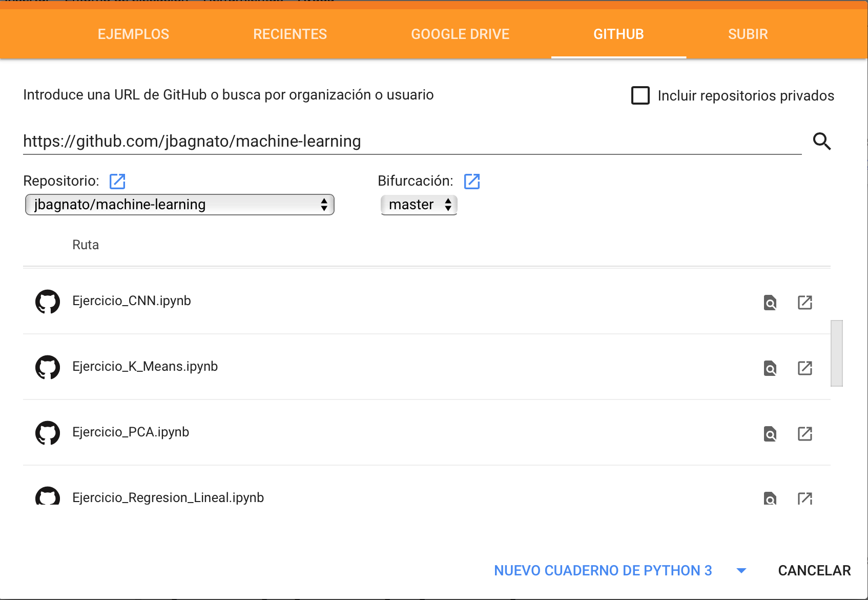Enable Incluir repositorios privados checkbox
Viewport: 868px width, 600px height.
click(640, 95)
